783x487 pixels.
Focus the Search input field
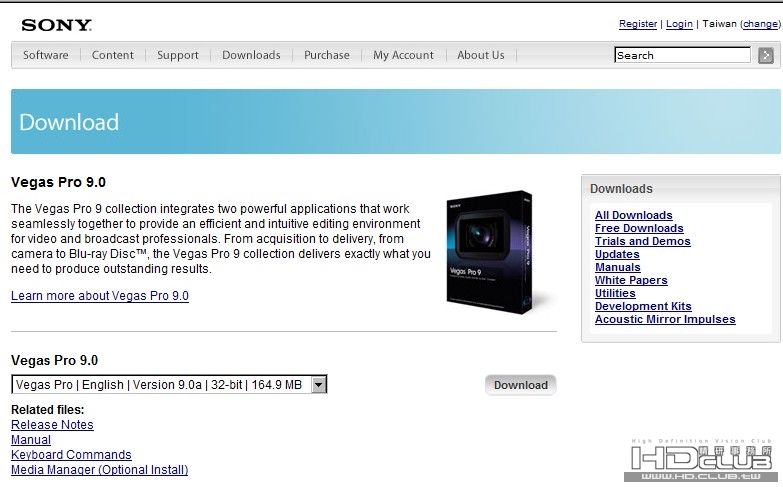682,55
